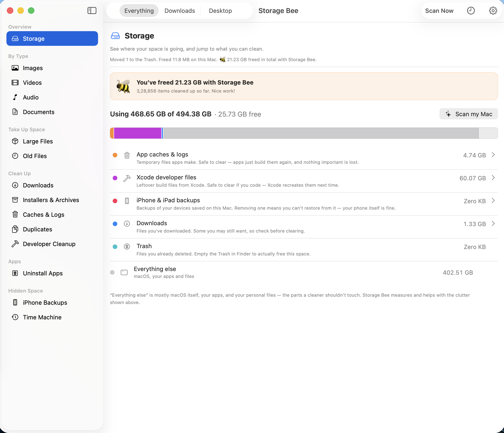
Task: Click the 'Trash' row title
Action: coord(144,246)
